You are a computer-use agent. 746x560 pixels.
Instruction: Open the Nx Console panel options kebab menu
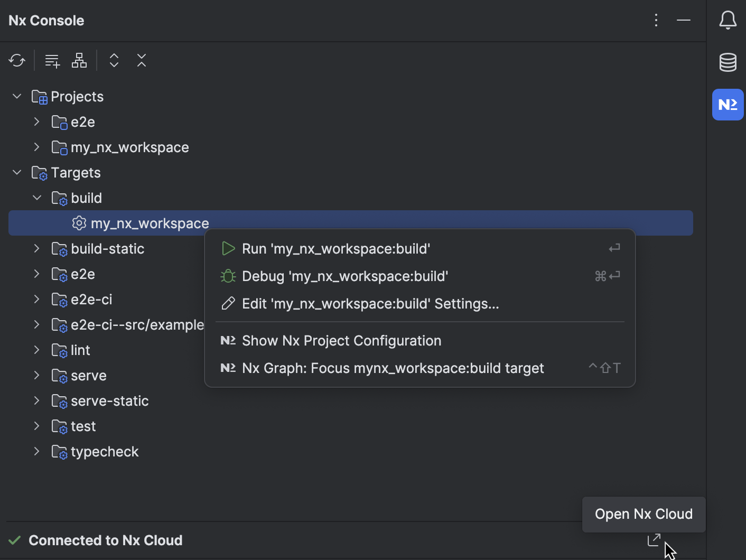(656, 20)
